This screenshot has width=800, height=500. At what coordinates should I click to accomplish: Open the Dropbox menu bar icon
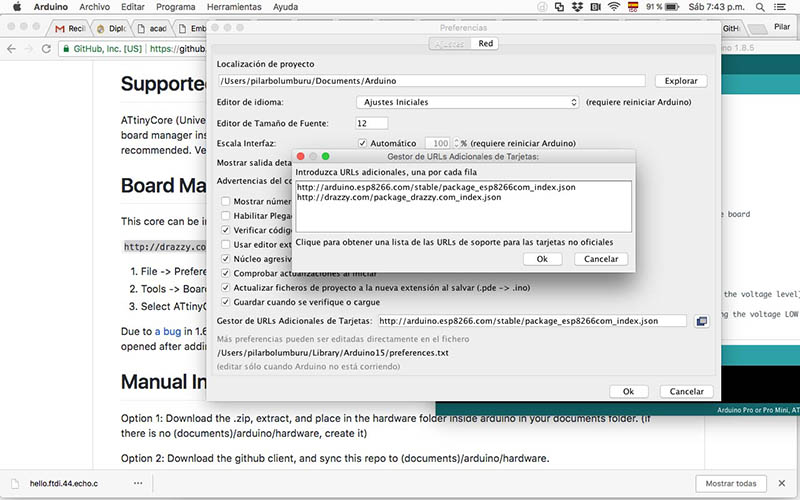(x=577, y=7)
